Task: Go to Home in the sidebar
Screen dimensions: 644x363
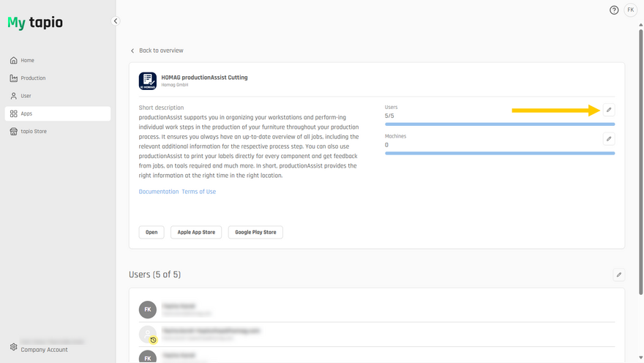Action: pyautogui.click(x=58, y=60)
